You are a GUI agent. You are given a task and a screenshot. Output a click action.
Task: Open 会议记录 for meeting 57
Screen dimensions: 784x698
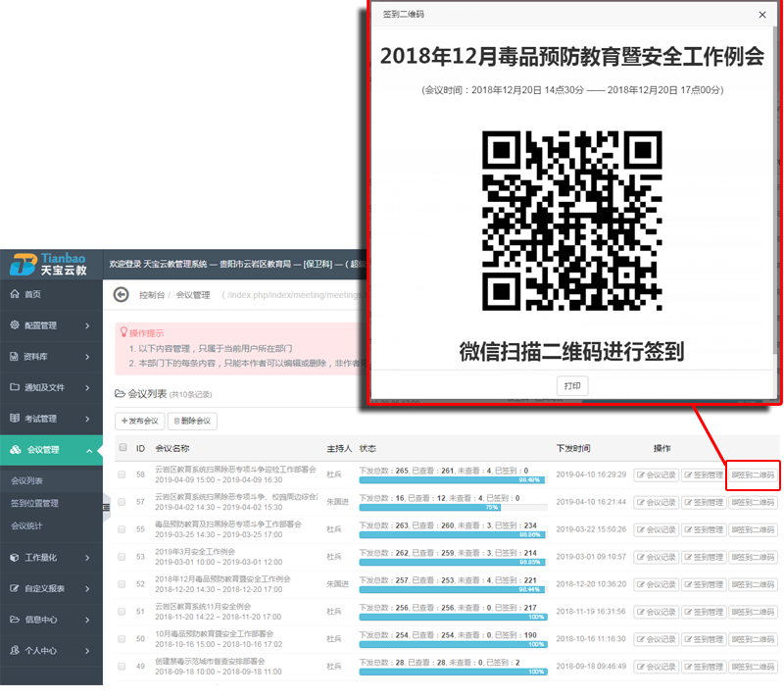point(656,503)
